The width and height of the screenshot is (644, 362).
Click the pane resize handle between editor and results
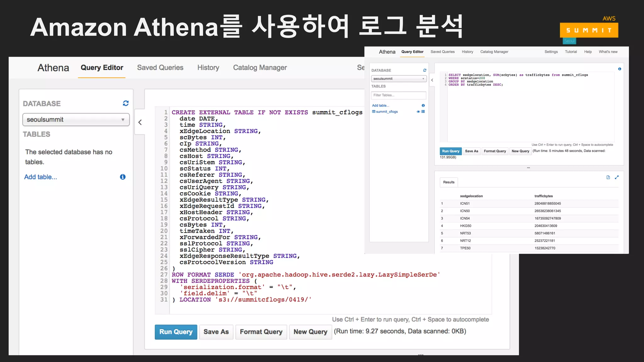[x=529, y=168]
